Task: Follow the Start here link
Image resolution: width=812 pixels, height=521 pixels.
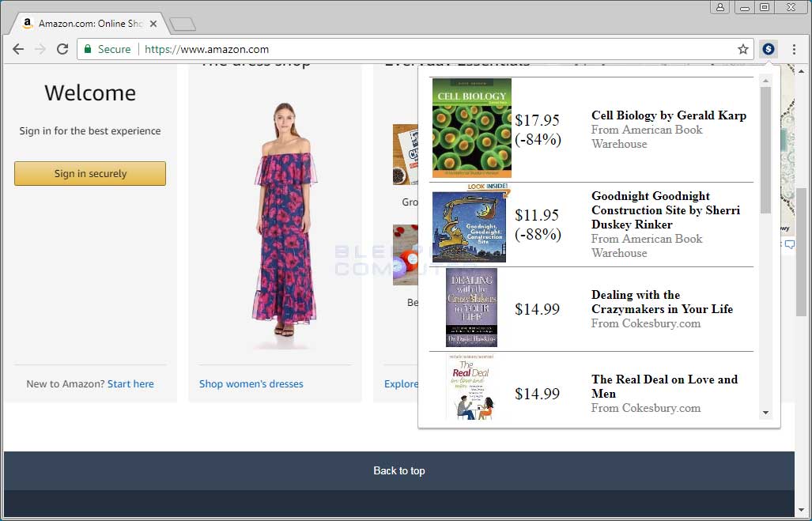Action: pos(130,383)
